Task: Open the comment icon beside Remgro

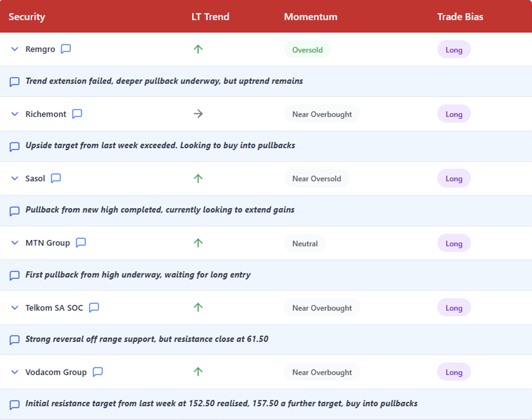Action: pos(66,49)
